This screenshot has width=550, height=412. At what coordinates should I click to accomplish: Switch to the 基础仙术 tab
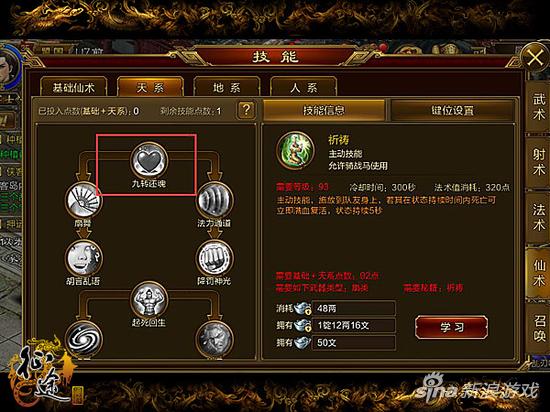pyautogui.click(x=73, y=87)
